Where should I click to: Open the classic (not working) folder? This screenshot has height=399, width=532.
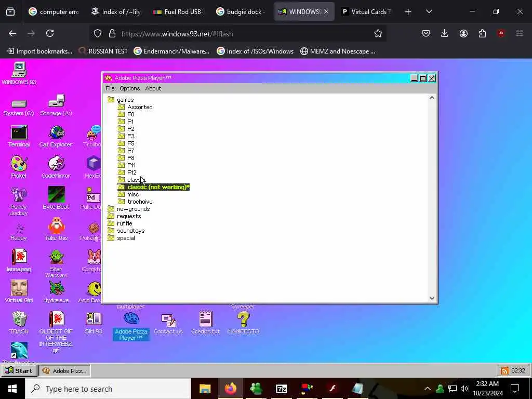point(153,187)
